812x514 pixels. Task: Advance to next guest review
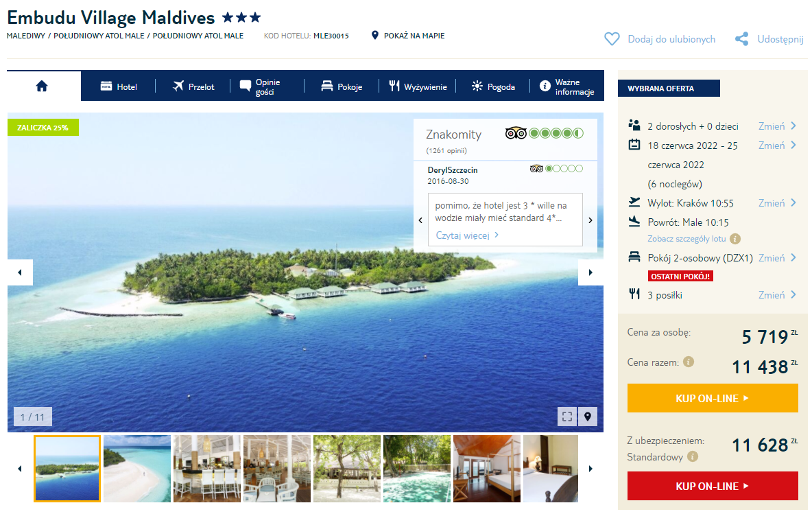590,220
